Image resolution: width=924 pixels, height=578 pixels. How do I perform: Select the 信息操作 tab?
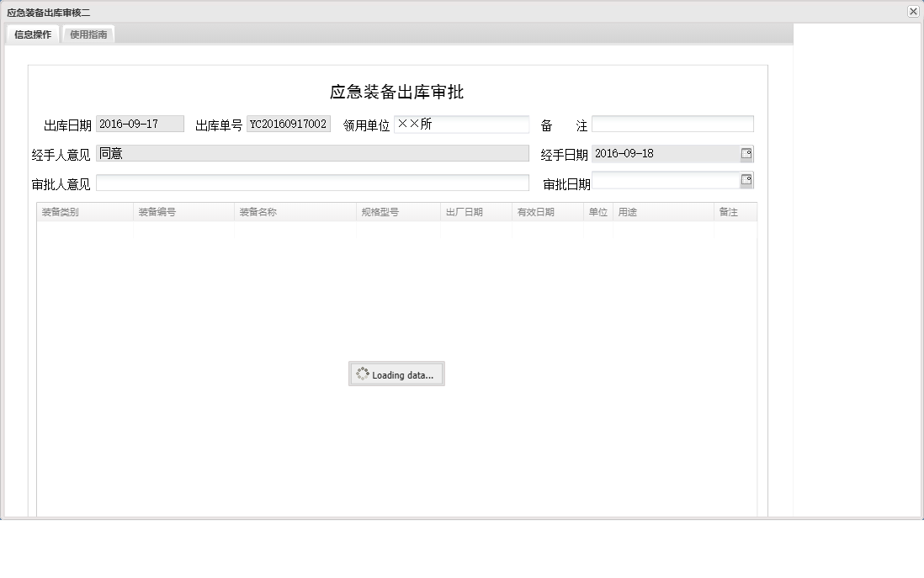(31, 34)
